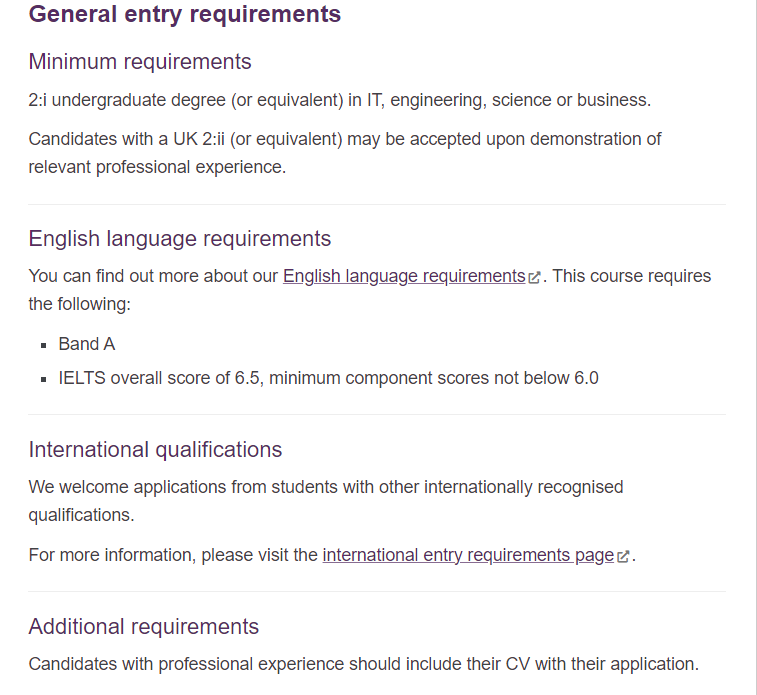Click the bullet marker beside IELTS score

click(45, 379)
